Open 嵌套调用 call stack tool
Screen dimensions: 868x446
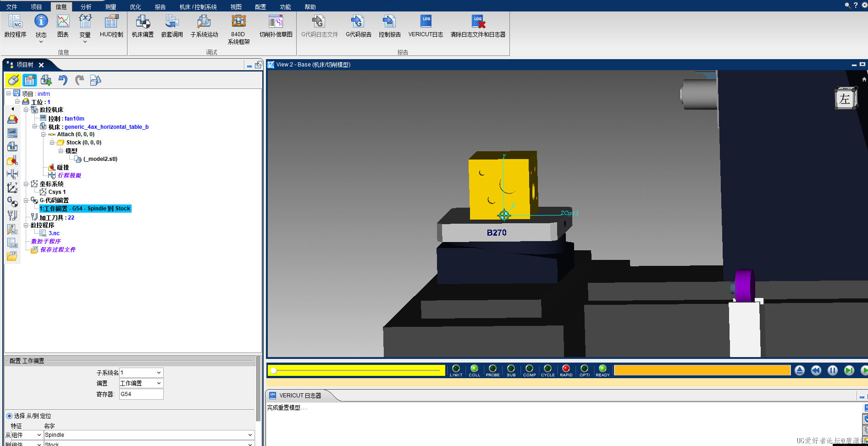pyautogui.click(x=172, y=26)
